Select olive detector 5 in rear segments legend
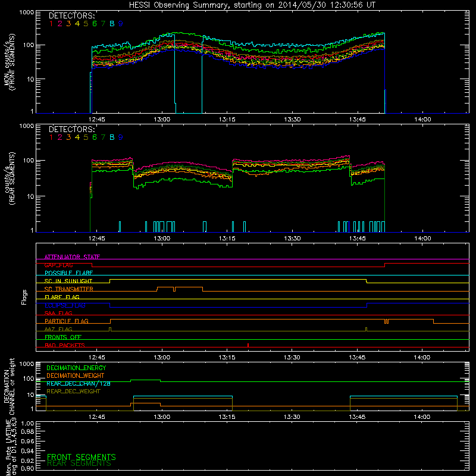Screen dimensions: 476x476 point(86,137)
